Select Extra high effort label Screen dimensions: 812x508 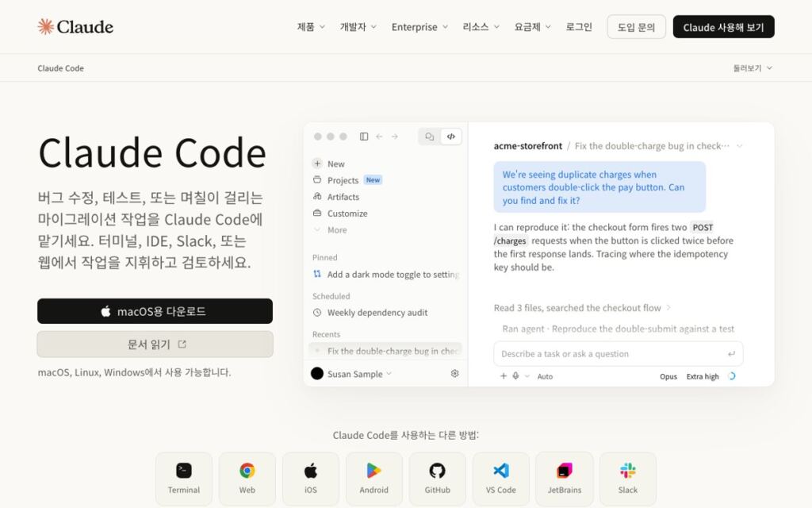(703, 376)
